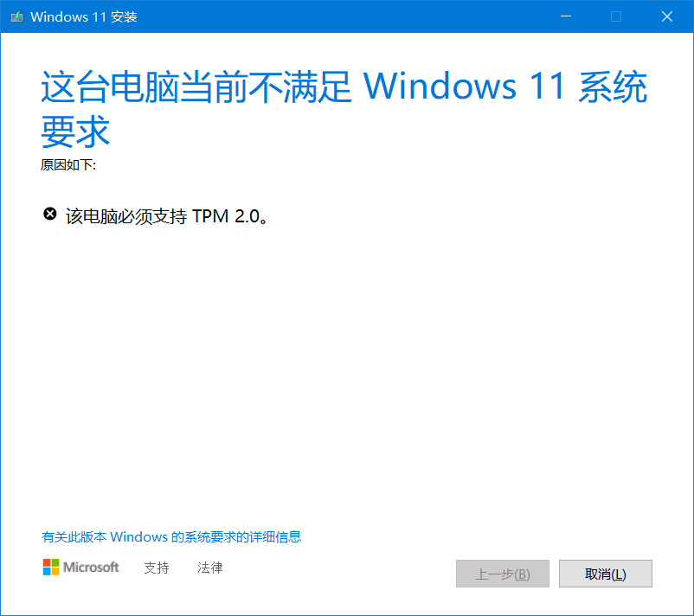
Task: Click the 上一步(B) back button
Action: [503, 574]
